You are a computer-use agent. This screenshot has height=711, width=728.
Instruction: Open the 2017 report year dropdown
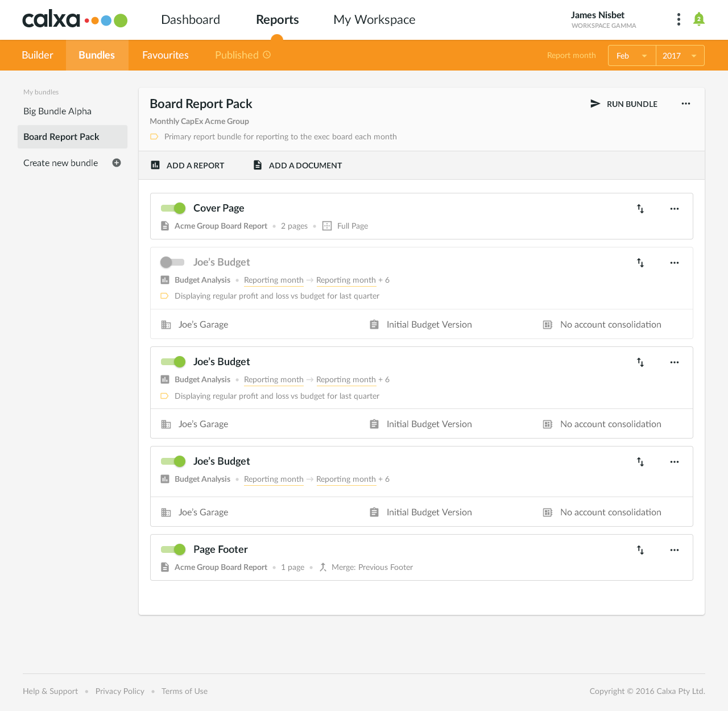[680, 56]
